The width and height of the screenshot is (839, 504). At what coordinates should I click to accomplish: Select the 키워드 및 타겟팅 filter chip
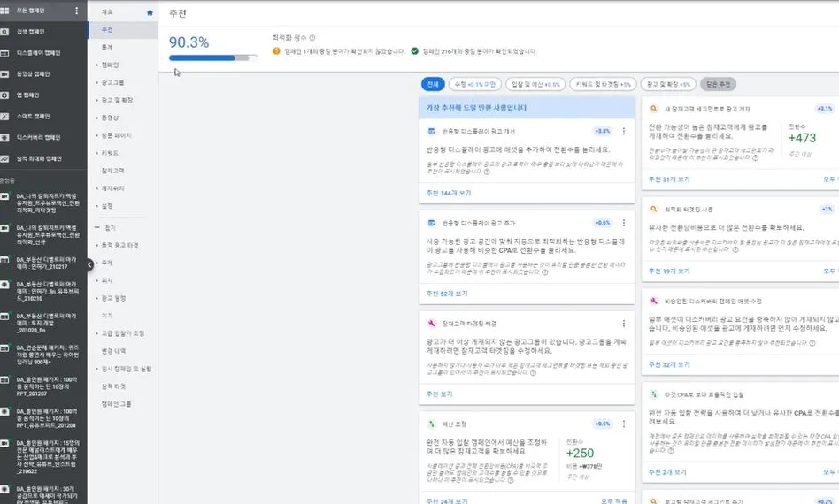603,84
